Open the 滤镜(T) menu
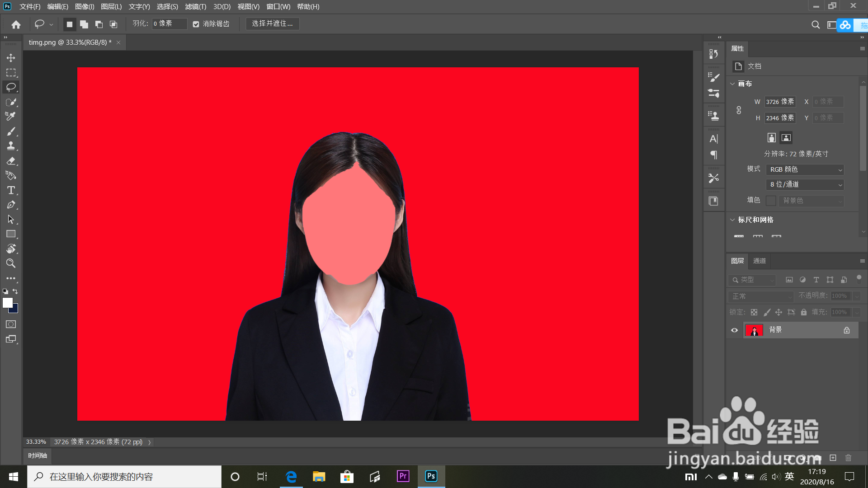The height and width of the screenshot is (488, 868). (x=195, y=7)
